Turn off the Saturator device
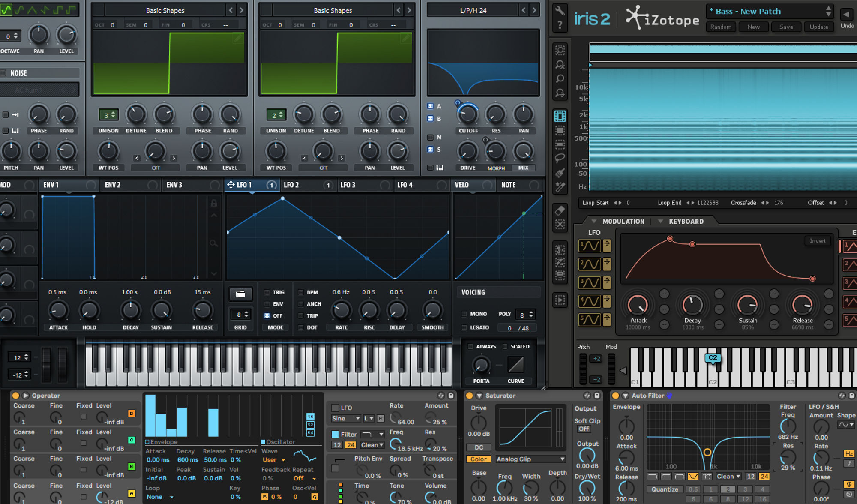This screenshot has width=857, height=504. tap(469, 395)
